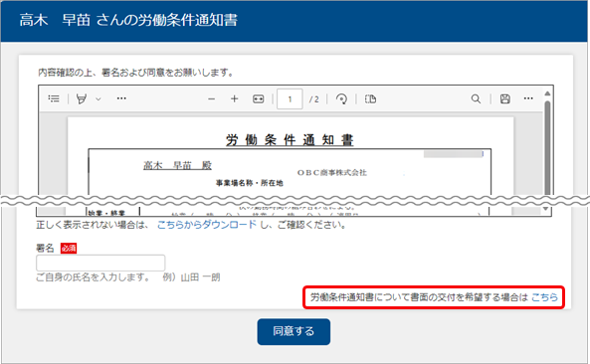
Task: Click the こちら link for paper delivery
Action: click(x=544, y=297)
